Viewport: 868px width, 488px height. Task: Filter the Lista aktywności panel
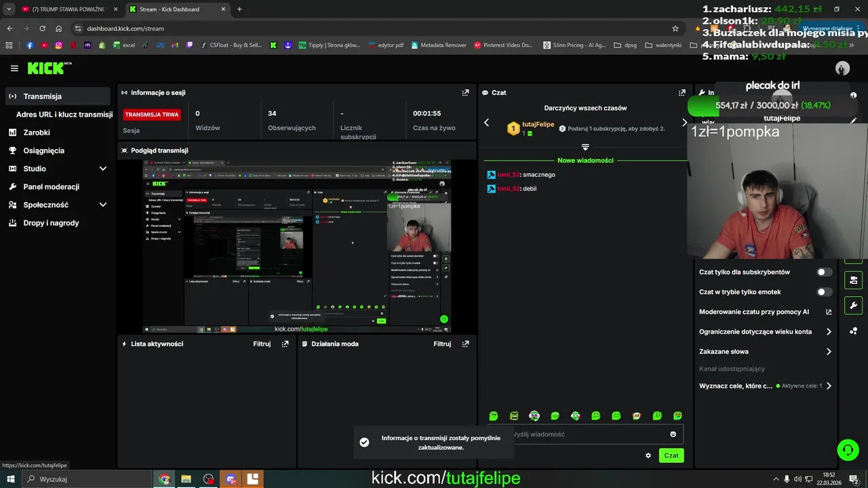262,344
